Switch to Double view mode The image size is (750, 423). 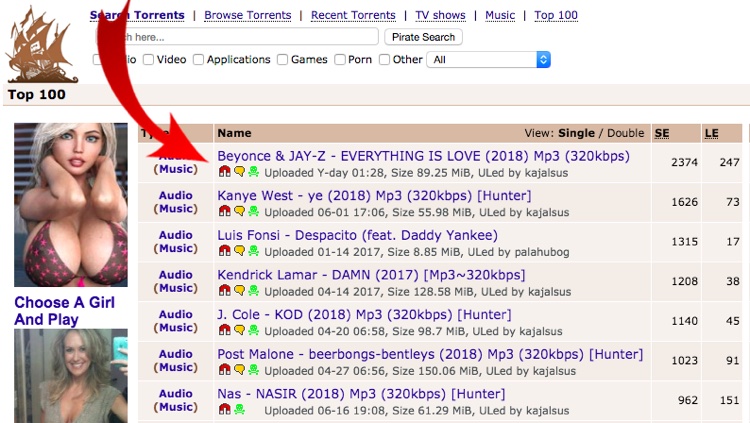click(626, 133)
